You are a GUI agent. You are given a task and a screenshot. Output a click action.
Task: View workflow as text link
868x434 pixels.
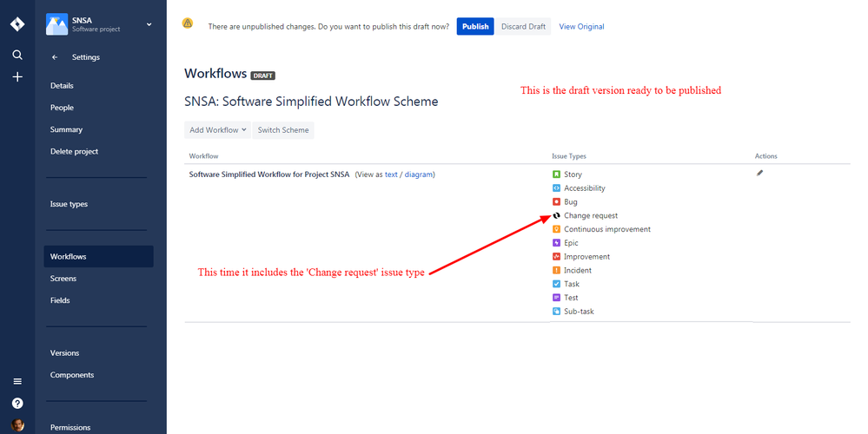point(391,174)
